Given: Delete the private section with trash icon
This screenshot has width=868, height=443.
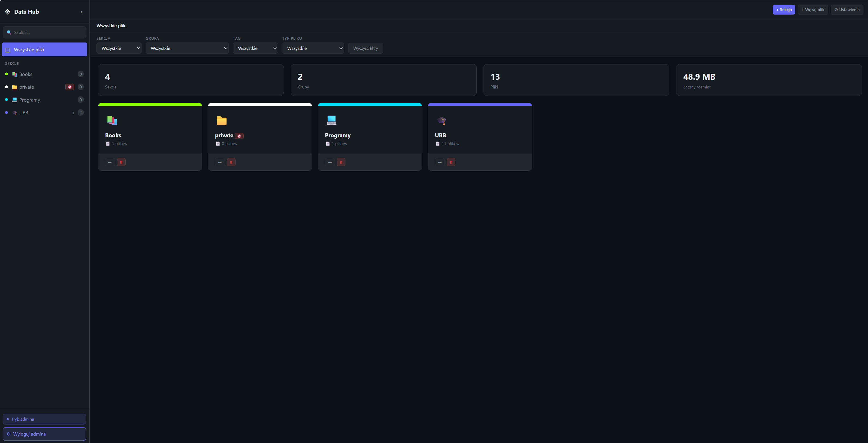Looking at the screenshot, I should [x=231, y=162].
